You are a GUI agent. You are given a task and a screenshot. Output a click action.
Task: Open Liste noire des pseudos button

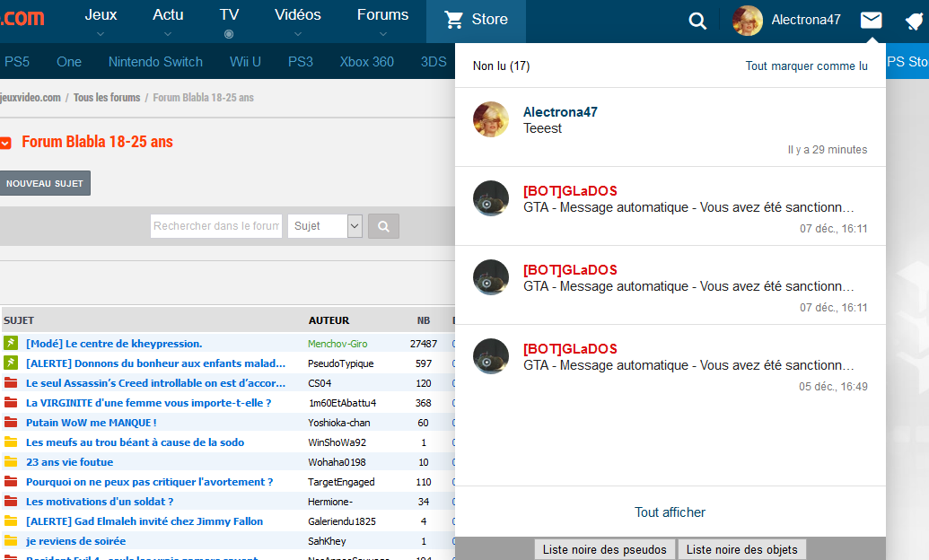(x=605, y=549)
